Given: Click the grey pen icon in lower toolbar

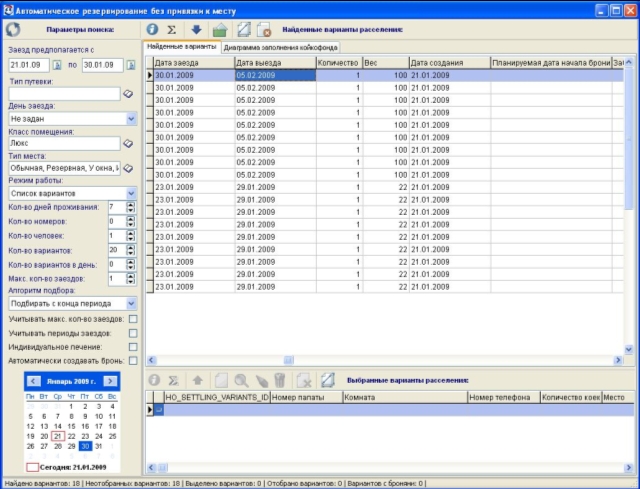Looking at the screenshot, I should tap(262, 380).
